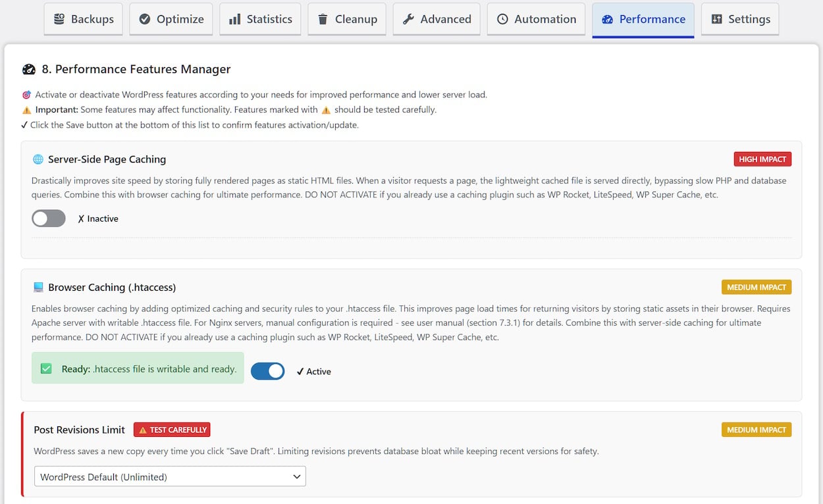Click the Cleanup trash can icon

point(323,19)
